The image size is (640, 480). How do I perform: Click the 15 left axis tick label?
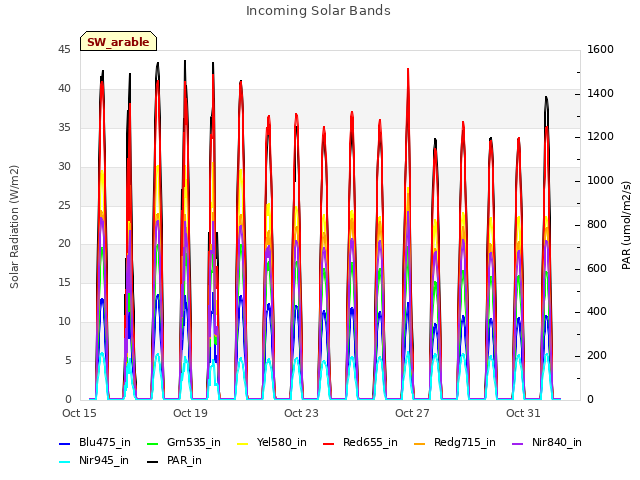(x=64, y=282)
